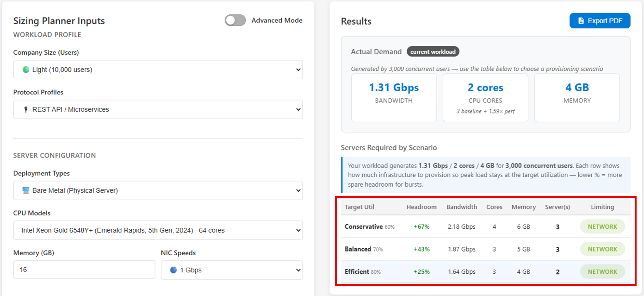Screen dimensions: 644x296
Task: Open the Company Size dropdown
Action: pos(158,69)
